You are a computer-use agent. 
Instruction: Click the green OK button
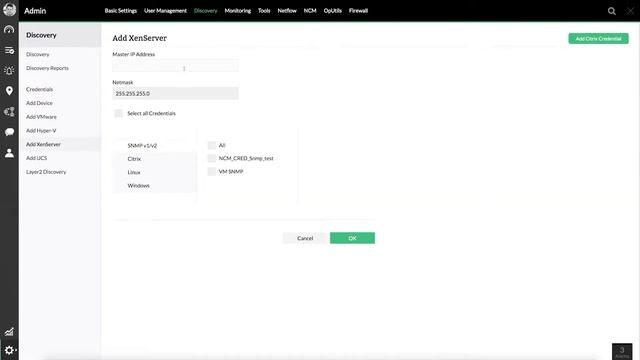click(352, 238)
